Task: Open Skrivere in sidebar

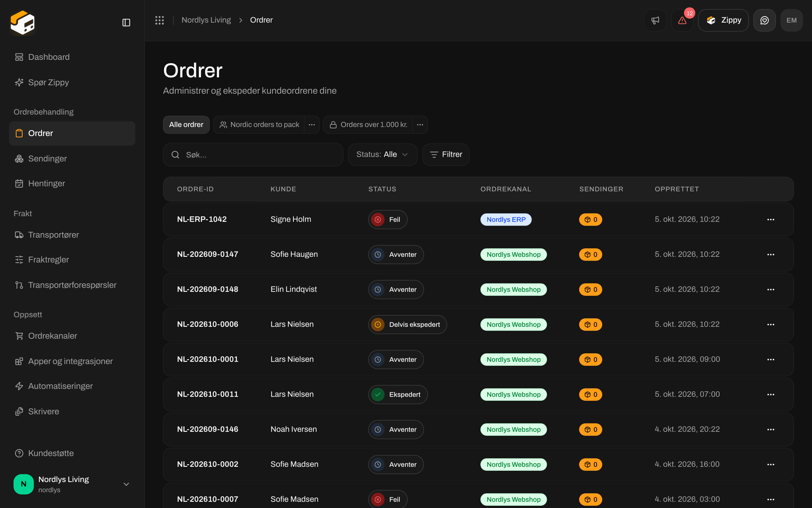Action: click(72, 411)
